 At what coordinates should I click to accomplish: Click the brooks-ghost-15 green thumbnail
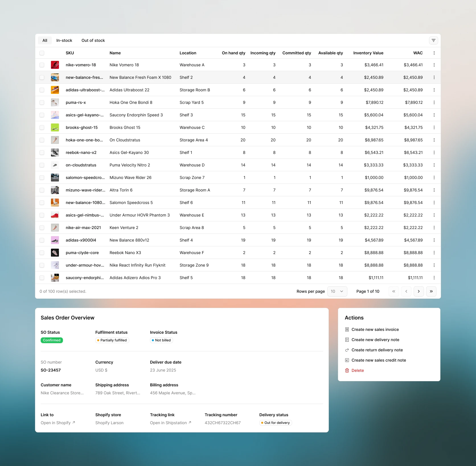(55, 127)
